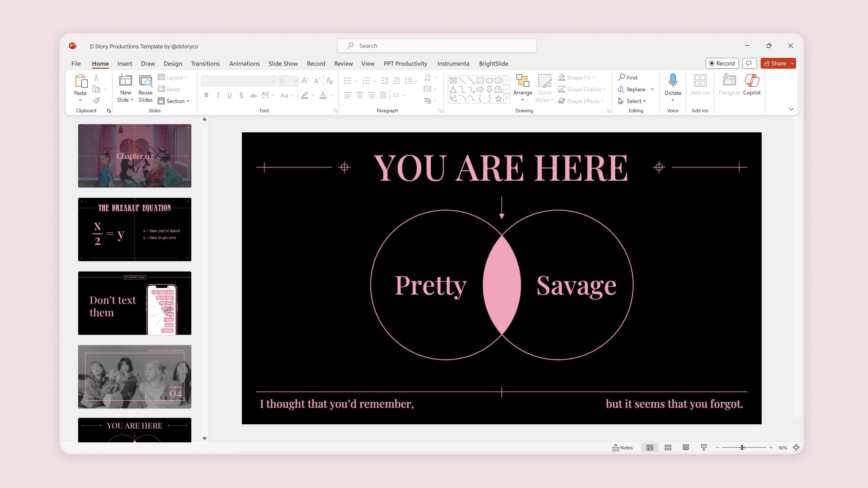Click the Find magnifier icon
This screenshot has width=868, height=488.
[622, 77]
